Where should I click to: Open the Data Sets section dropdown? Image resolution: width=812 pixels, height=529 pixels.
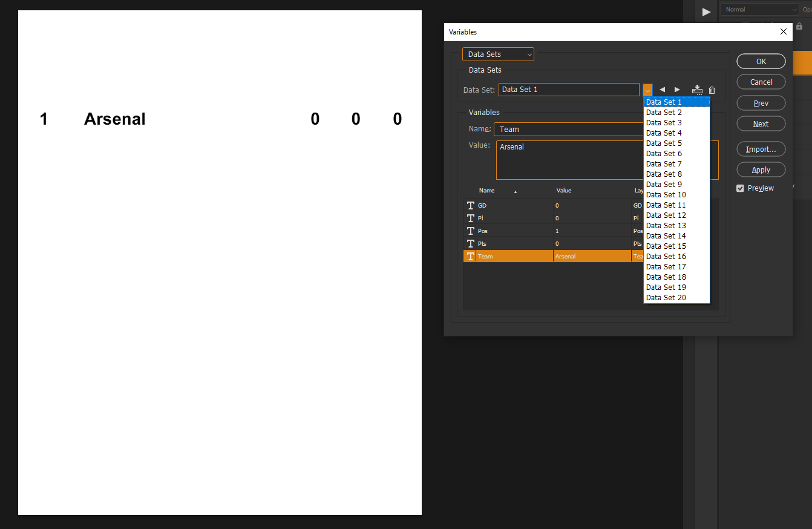pos(498,54)
